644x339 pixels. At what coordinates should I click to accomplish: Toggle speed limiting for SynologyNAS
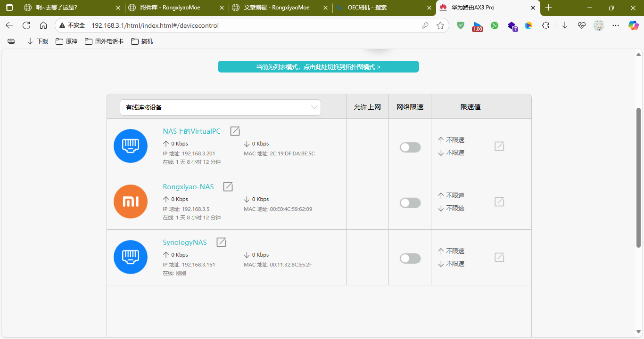[410, 258]
